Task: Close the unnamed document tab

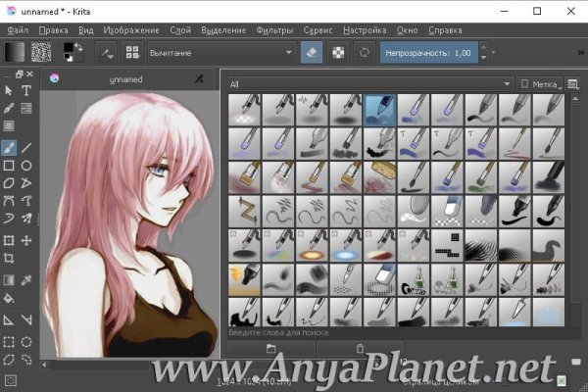Action: coord(199,78)
